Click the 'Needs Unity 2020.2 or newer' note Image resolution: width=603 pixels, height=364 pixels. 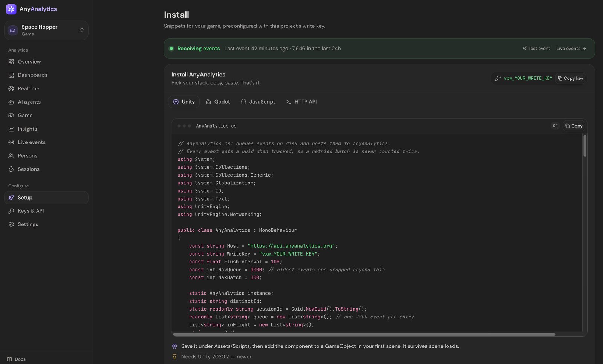point(217,357)
